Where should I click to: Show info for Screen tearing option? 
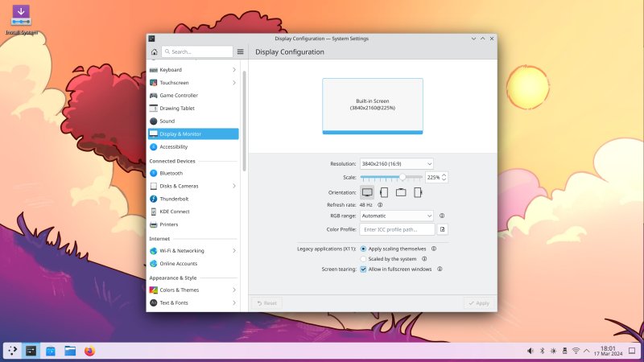(x=440, y=269)
